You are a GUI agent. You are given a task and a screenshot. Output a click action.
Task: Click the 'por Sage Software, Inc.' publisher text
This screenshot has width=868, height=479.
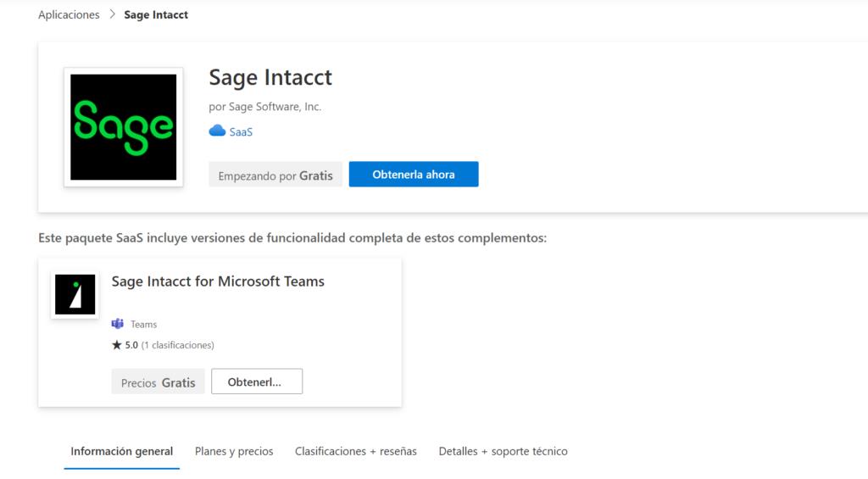click(x=264, y=106)
